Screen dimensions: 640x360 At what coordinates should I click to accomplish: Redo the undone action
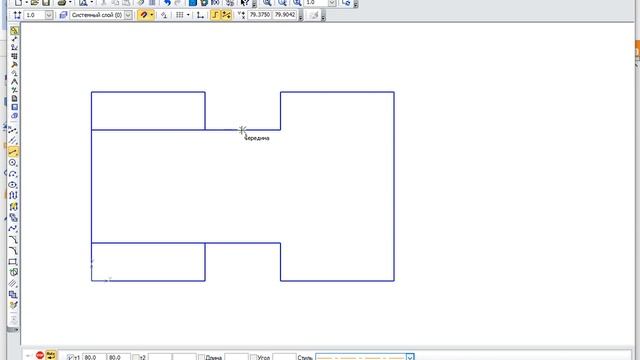(178, 3)
